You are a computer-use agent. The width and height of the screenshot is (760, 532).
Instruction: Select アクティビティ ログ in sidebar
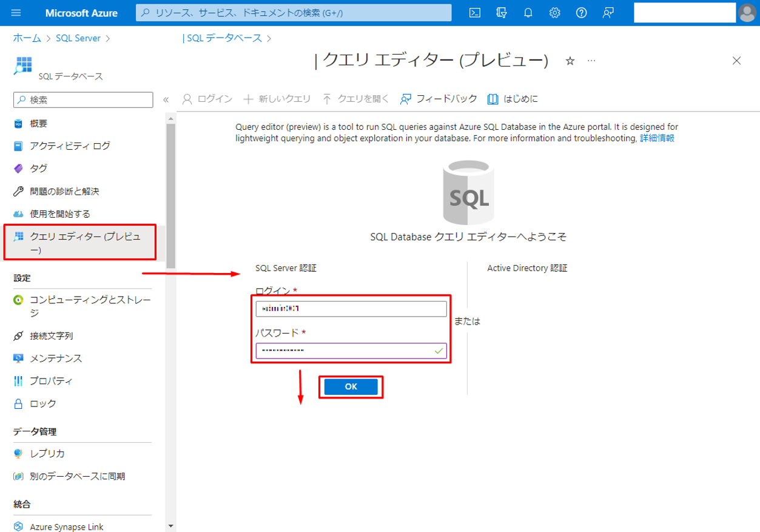(x=70, y=146)
